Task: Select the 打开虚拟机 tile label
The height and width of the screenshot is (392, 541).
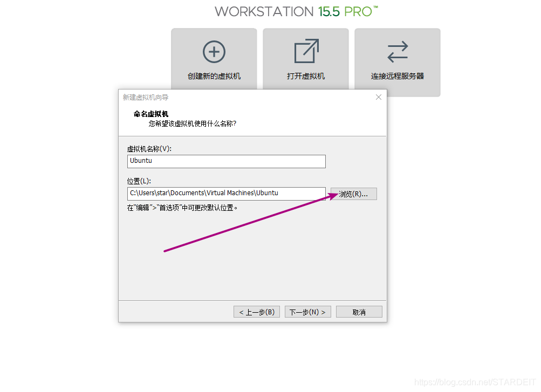Action: (306, 76)
